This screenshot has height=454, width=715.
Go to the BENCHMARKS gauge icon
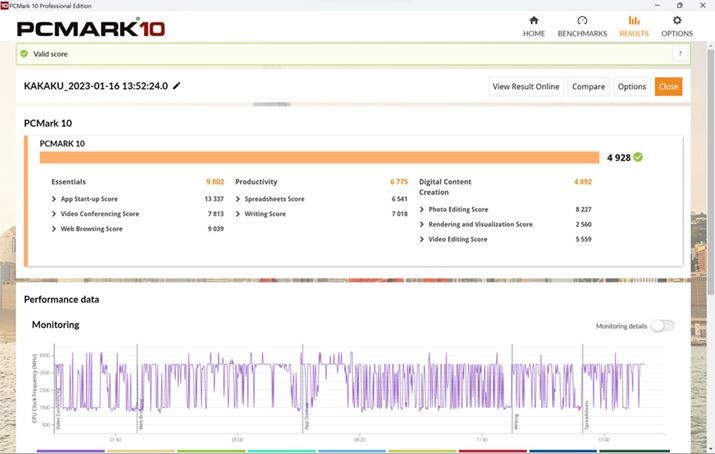[582, 25]
